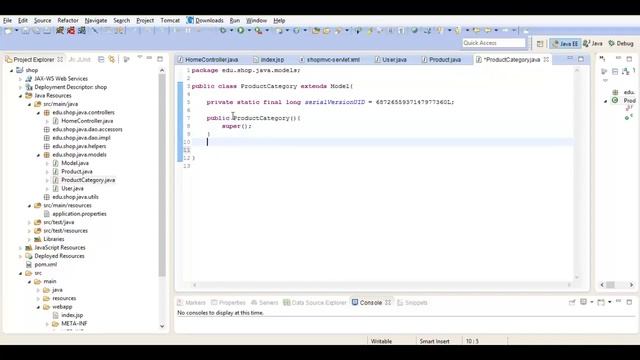Open the Source menu

pyautogui.click(x=42, y=20)
